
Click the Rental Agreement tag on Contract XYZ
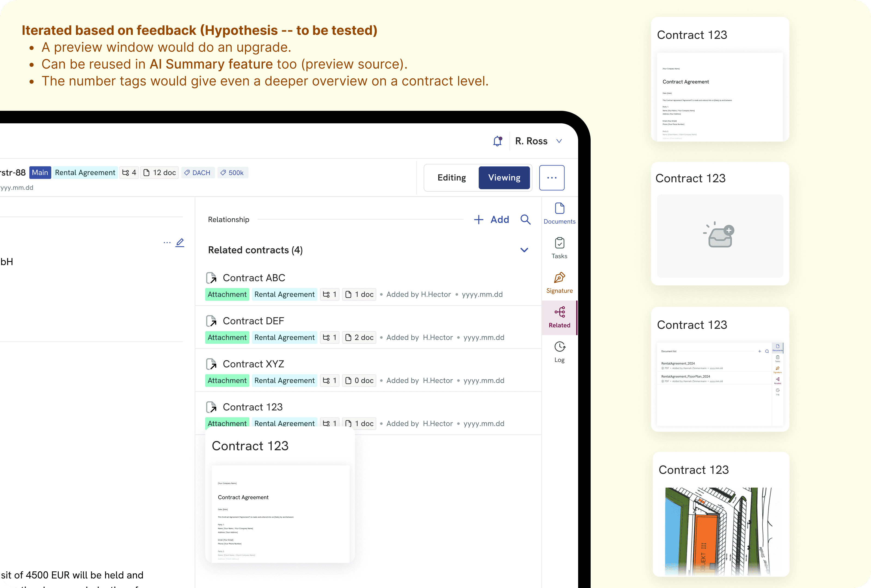tap(284, 381)
